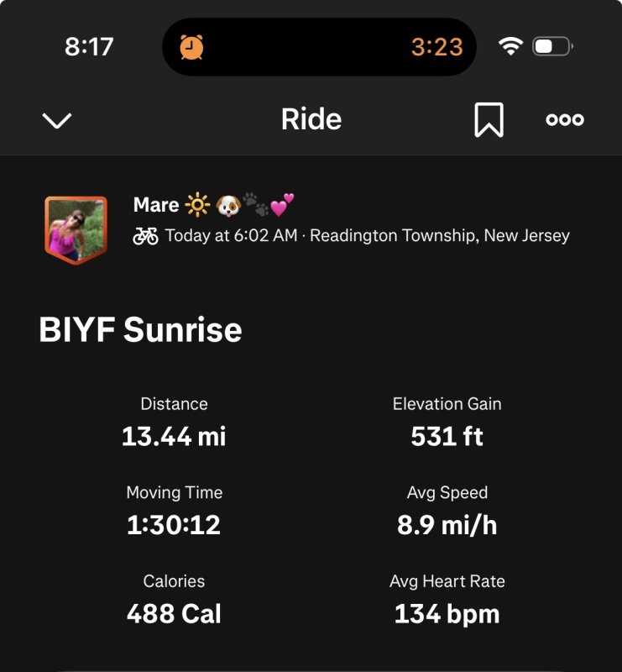The height and width of the screenshot is (672, 622).
Task: Tap the 8:17 status bar clock
Action: [x=89, y=47]
